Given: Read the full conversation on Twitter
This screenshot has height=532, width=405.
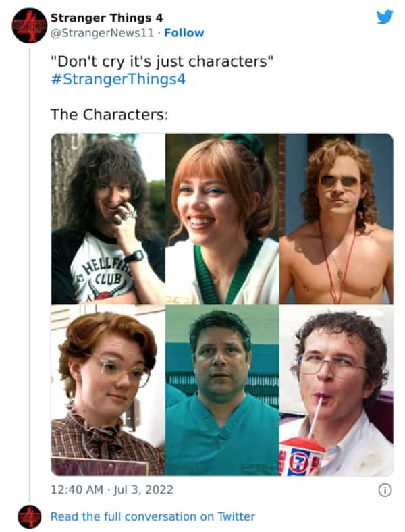Looking at the screenshot, I should 153,516.
